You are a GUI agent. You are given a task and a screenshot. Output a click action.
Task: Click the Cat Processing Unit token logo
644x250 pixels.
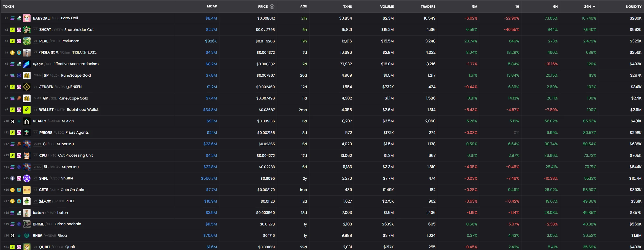[x=27, y=155]
